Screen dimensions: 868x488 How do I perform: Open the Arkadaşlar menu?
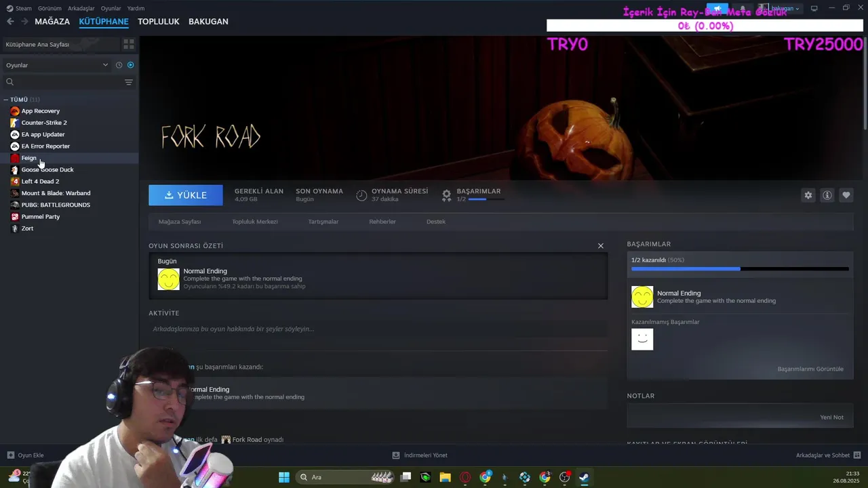coord(81,8)
